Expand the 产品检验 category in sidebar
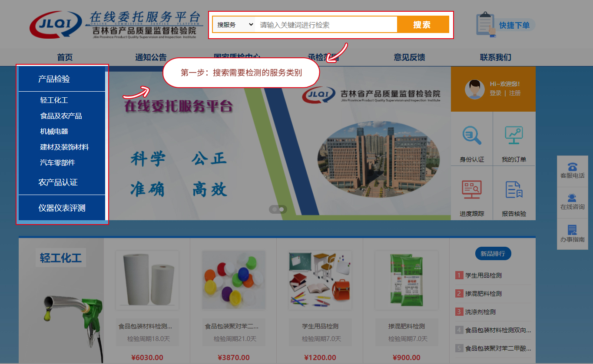 click(x=54, y=79)
